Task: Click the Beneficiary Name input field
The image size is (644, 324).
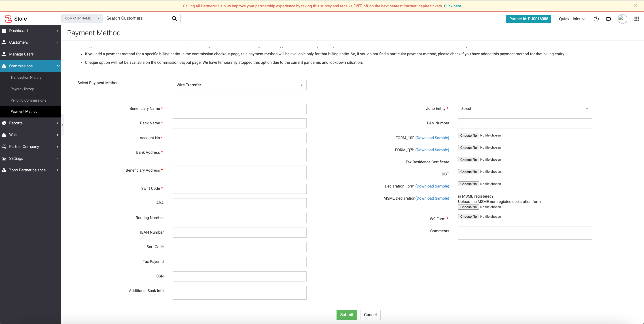Action: point(239,109)
